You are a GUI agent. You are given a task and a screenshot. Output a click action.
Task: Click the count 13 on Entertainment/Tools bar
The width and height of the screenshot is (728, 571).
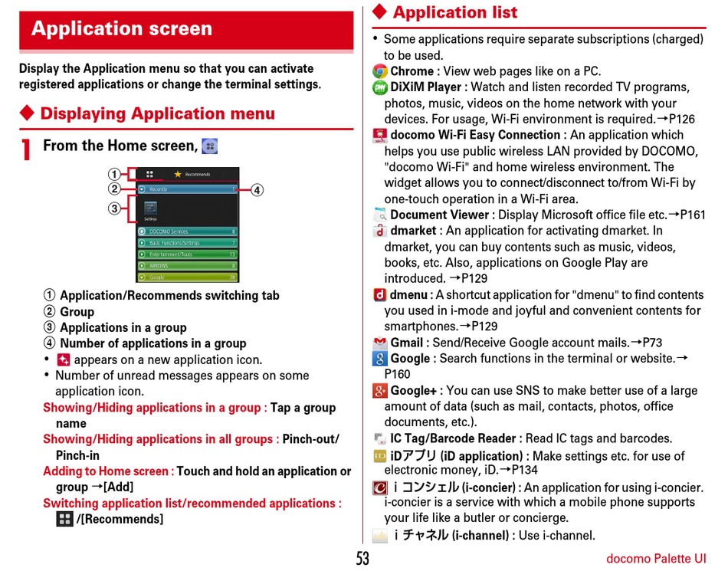pos(232,254)
